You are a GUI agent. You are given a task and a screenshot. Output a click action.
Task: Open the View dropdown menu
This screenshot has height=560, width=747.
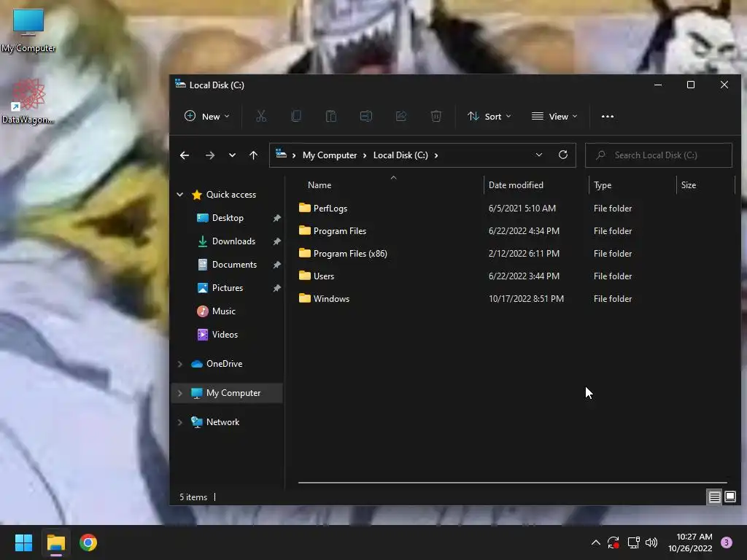[554, 116]
